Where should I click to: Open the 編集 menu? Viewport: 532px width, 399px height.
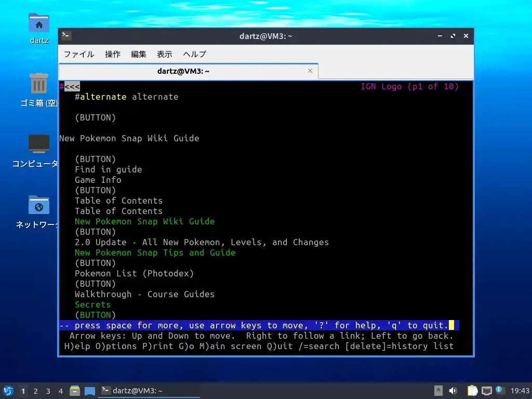pyautogui.click(x=138, y=54)
